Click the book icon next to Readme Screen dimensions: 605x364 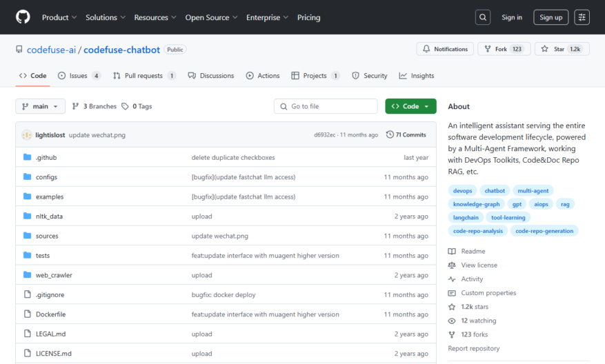(452, 252)
